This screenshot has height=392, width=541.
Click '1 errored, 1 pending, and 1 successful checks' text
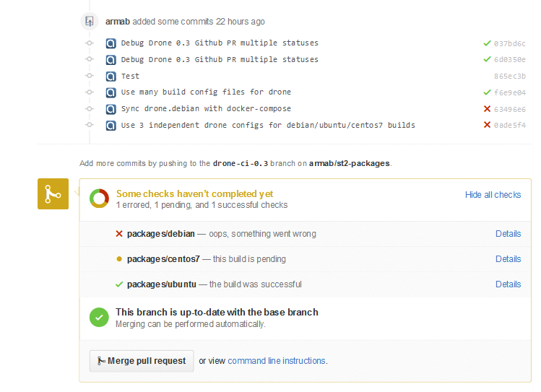(x=202, y=205)
